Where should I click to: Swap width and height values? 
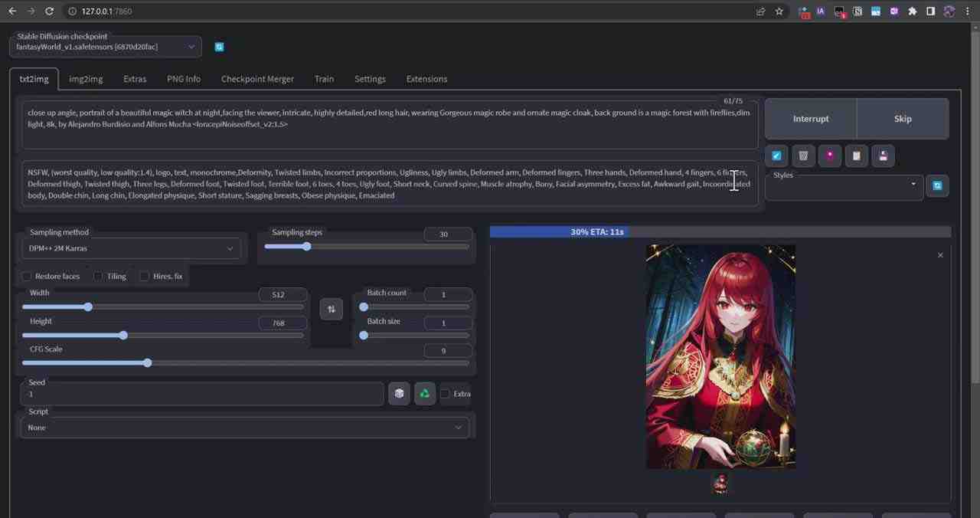coord(331,309)
